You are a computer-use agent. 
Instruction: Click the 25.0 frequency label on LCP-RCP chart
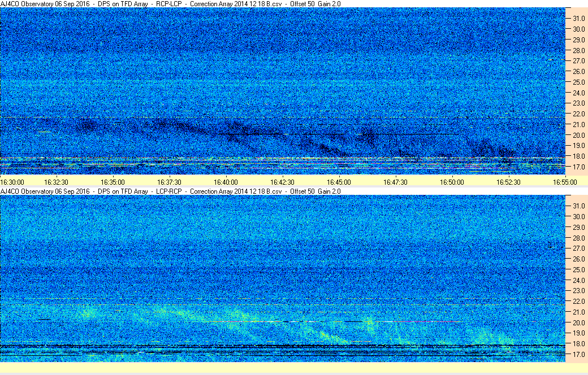(x=578, y=270)
